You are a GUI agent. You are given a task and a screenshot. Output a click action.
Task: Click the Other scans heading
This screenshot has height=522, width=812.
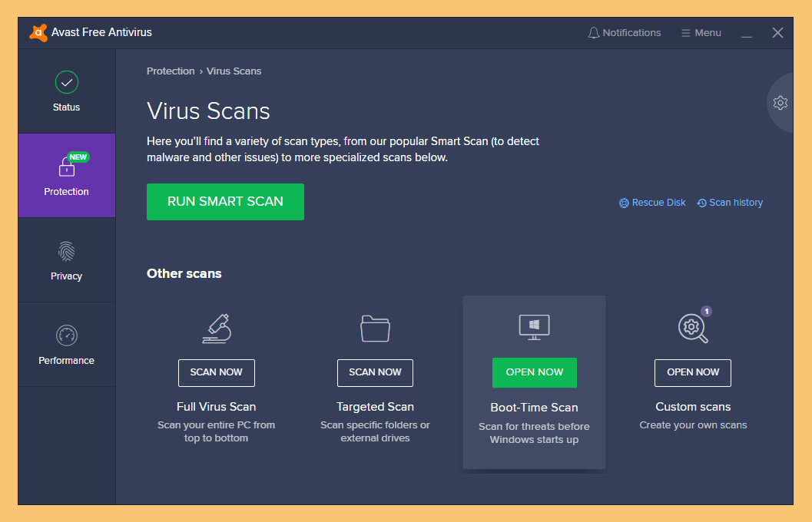click(x=184, y=274)
